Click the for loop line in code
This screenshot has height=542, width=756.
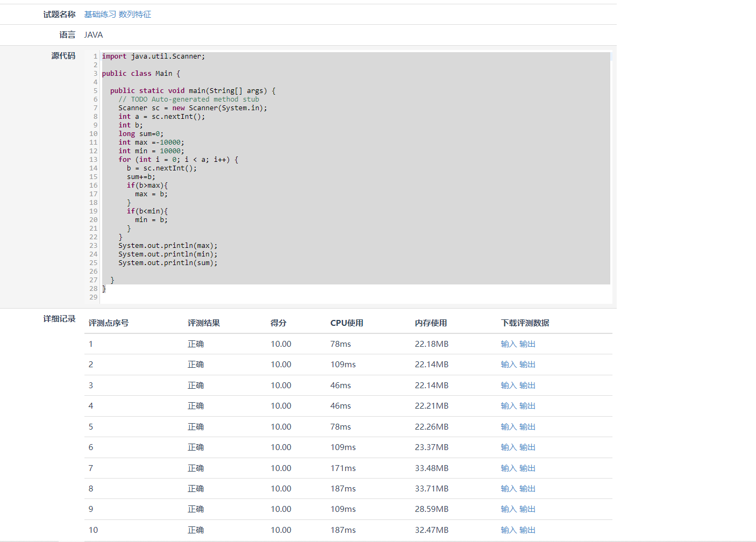tap(178, 160)
